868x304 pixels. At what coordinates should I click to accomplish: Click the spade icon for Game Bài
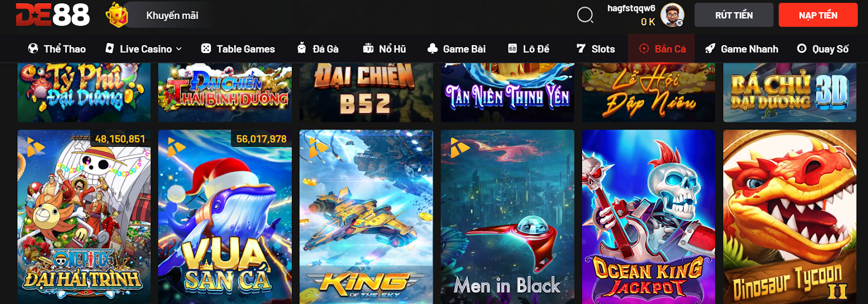pyautogui.click(x=432, y=48)
